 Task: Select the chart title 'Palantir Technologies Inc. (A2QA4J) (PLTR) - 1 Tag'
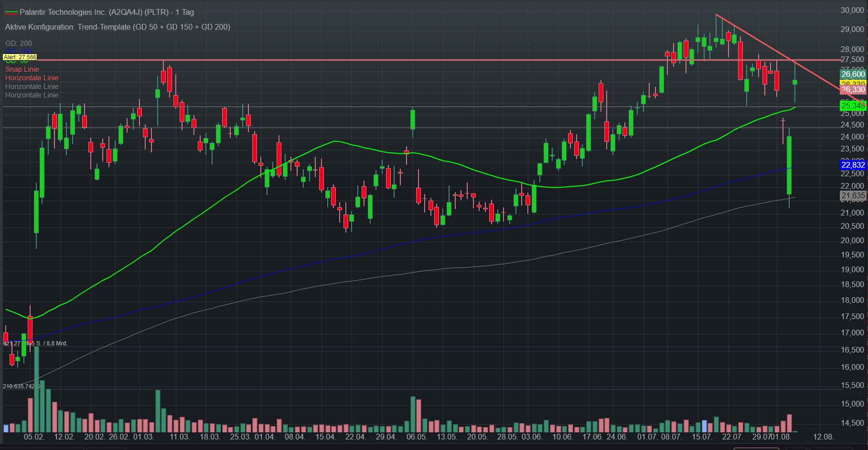pos(107,12)
